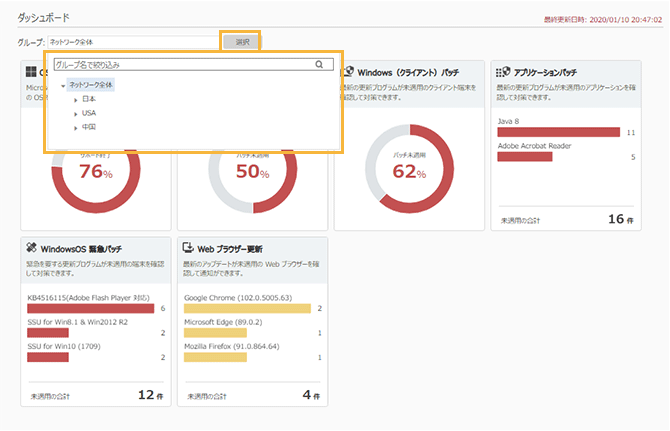Expand the 中国 group node

[76, 127]
